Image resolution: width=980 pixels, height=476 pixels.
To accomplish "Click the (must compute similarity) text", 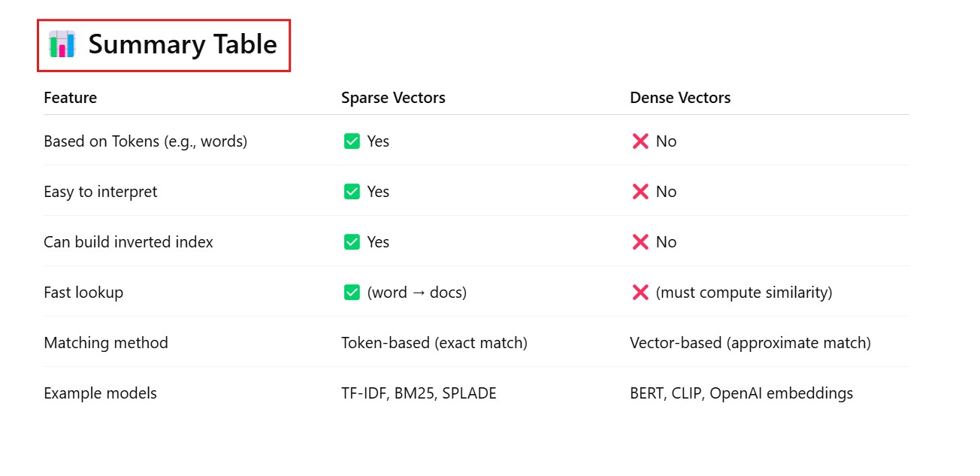I will point(744,293).
